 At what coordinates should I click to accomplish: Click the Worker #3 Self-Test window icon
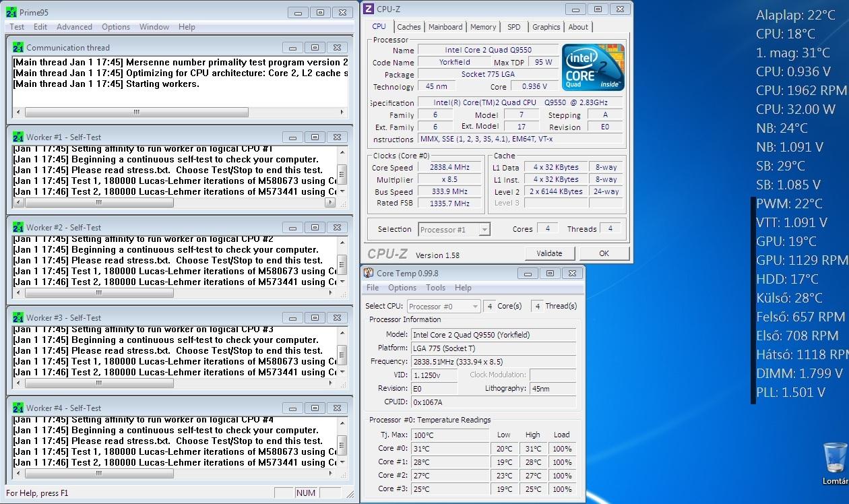tap(19, 317)
